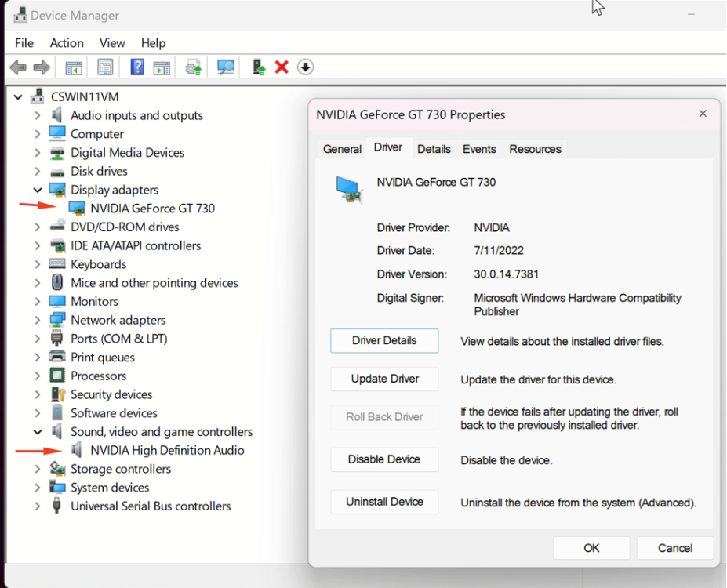Viewport: 727px width, 588px height.
Task: Expand the System devices chevron
Action: (x=38, y=488)
